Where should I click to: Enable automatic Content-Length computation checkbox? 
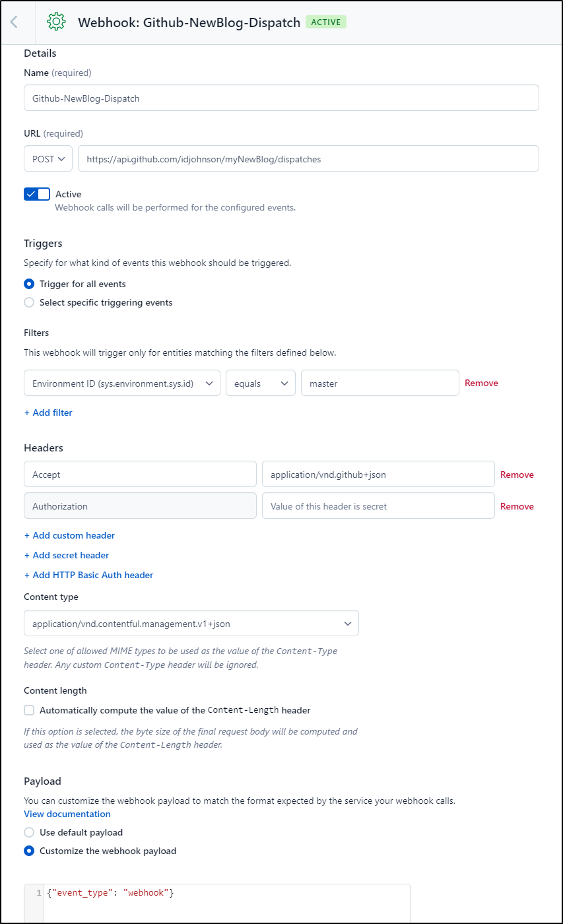click(29, 710)
